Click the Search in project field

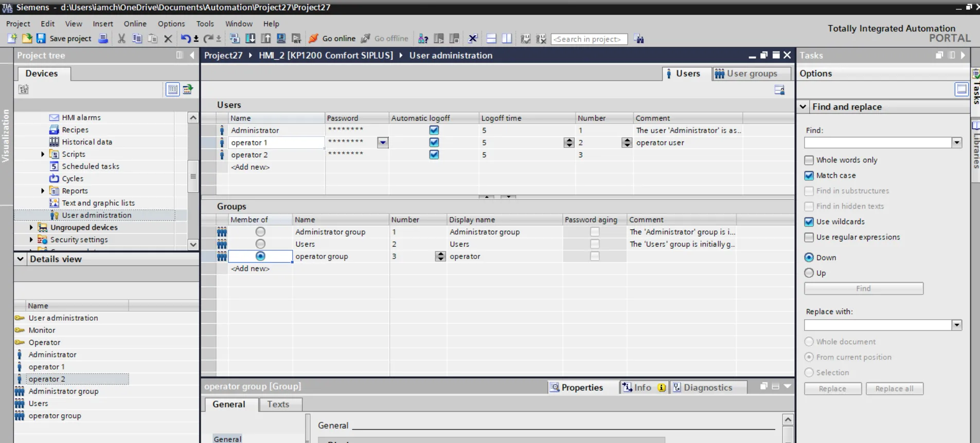(589, 39)
